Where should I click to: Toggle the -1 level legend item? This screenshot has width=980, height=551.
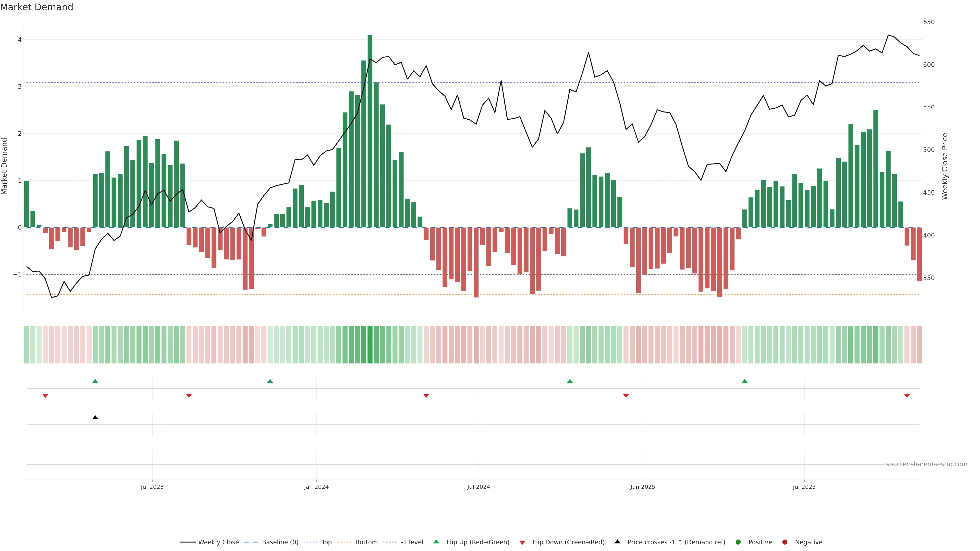tap(412, 542)
